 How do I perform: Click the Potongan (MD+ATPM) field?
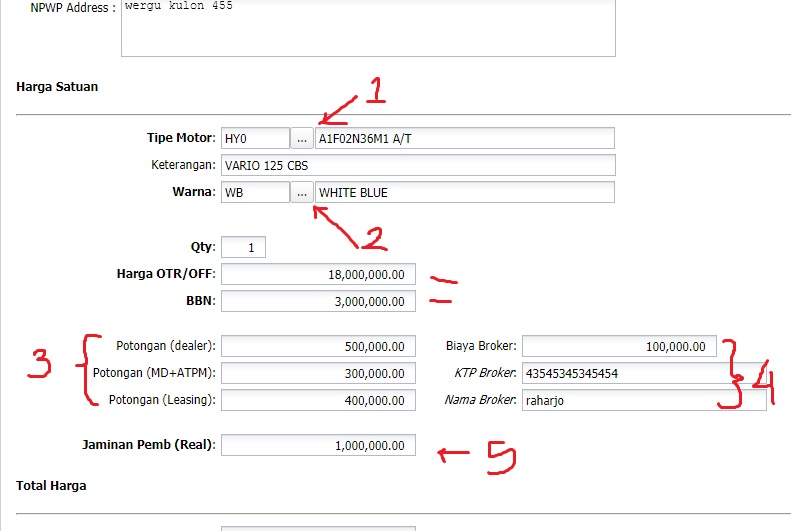[317, 373]
